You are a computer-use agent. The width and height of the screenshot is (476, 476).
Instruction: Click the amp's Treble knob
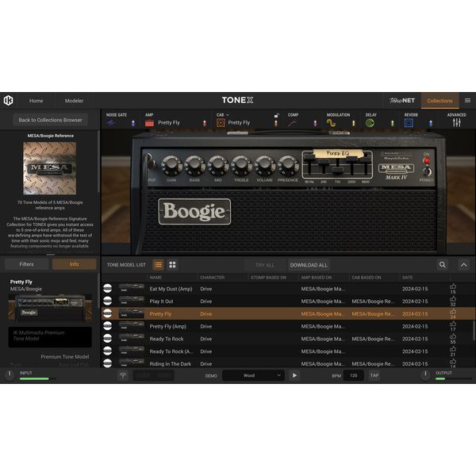point(241,166)
